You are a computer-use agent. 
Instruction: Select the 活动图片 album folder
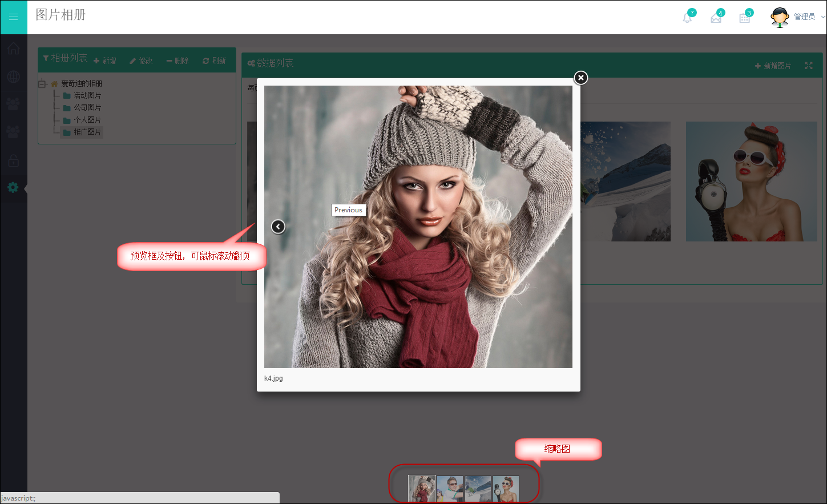[x=87, y=95]
